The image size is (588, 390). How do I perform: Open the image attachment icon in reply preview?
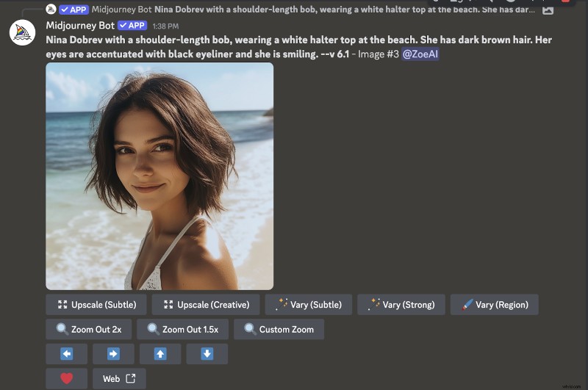tap(548, 10)
